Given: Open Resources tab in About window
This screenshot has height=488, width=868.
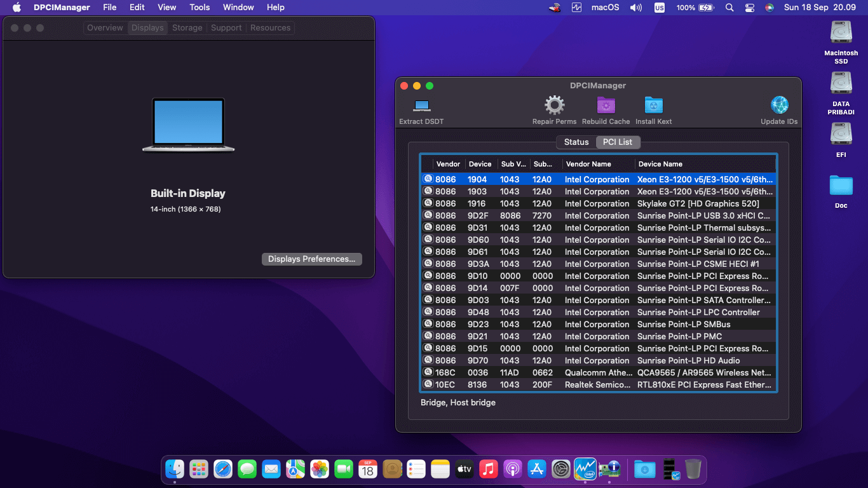Looking at the screenshot, I should [270, 28].
